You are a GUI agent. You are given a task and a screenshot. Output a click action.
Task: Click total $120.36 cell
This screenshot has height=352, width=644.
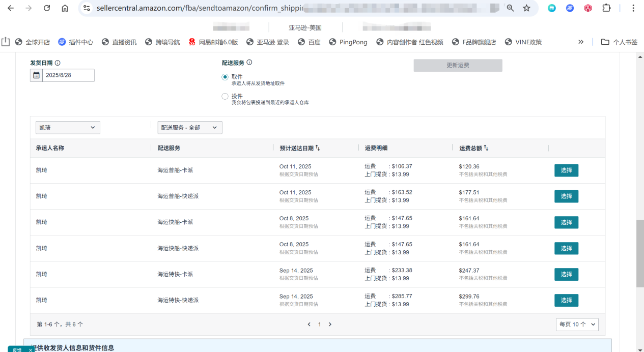pos(469,166)
